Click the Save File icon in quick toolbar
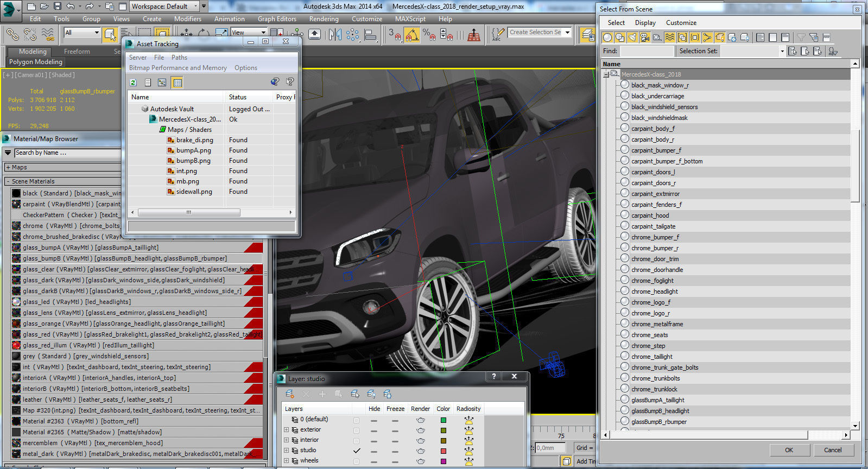Viewport: 868px width, 469px height. coord(58,7)
